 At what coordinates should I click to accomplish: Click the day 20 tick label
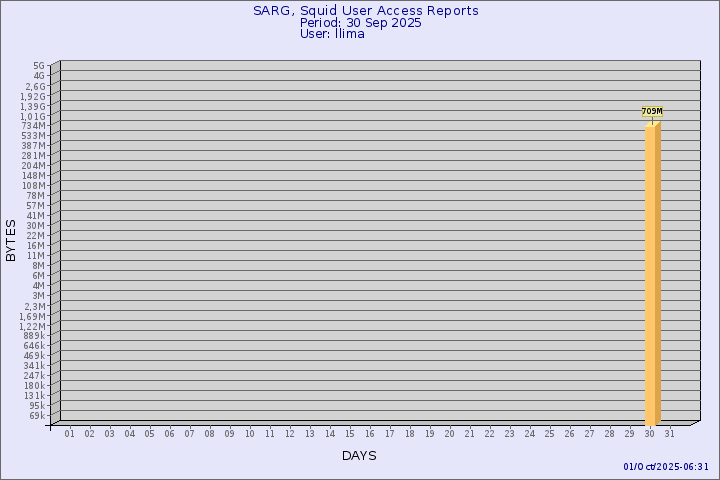450,434
